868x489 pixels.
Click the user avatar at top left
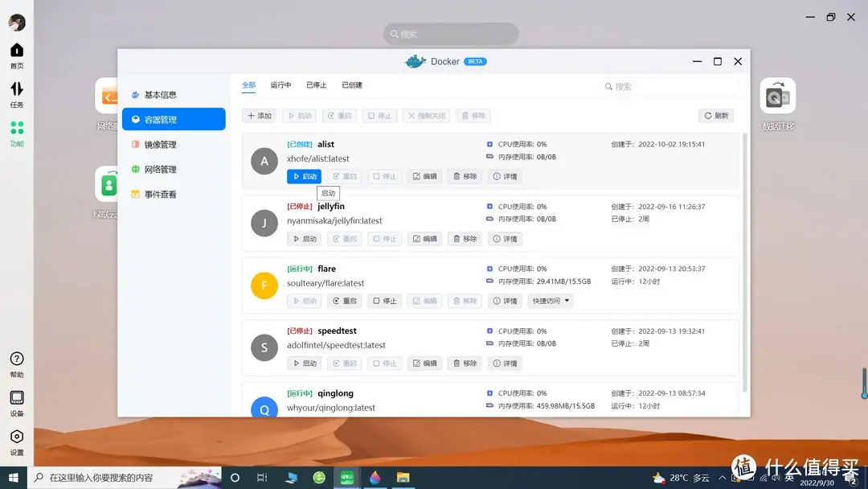(17, 22)
